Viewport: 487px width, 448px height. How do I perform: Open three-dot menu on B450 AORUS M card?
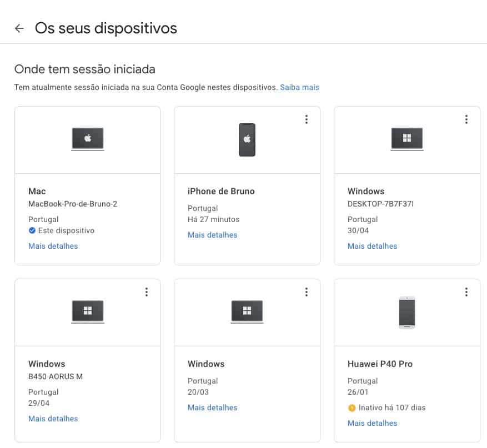tap(147, 292)
